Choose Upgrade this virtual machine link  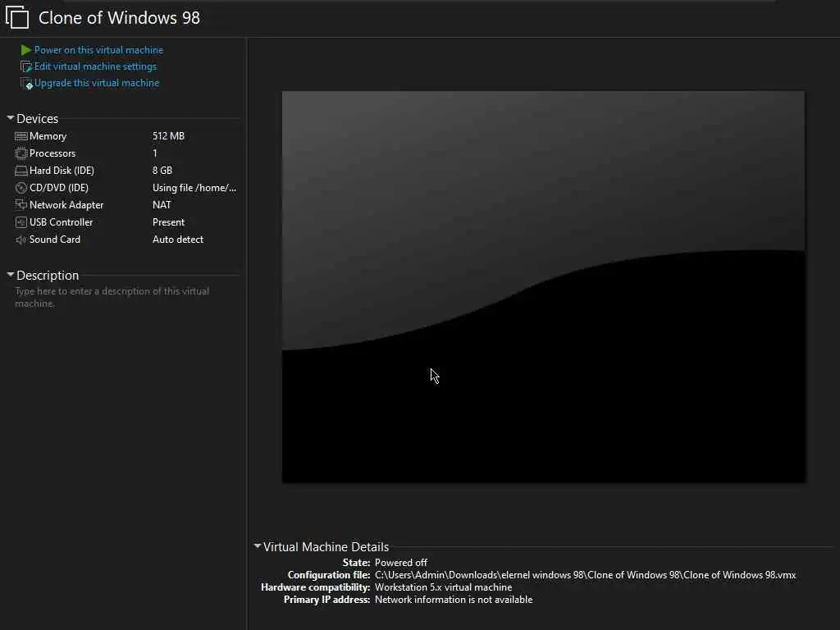[x=97, y=83]
